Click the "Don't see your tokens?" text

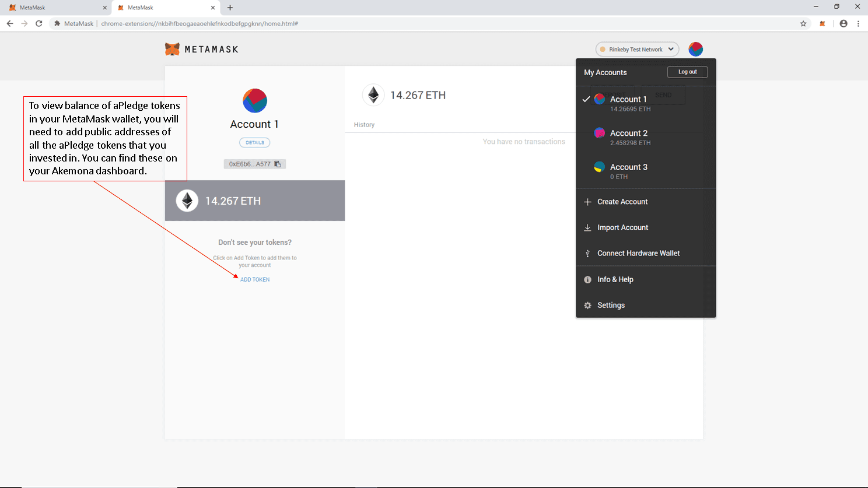pyautogui.click(x=255, y=243)
